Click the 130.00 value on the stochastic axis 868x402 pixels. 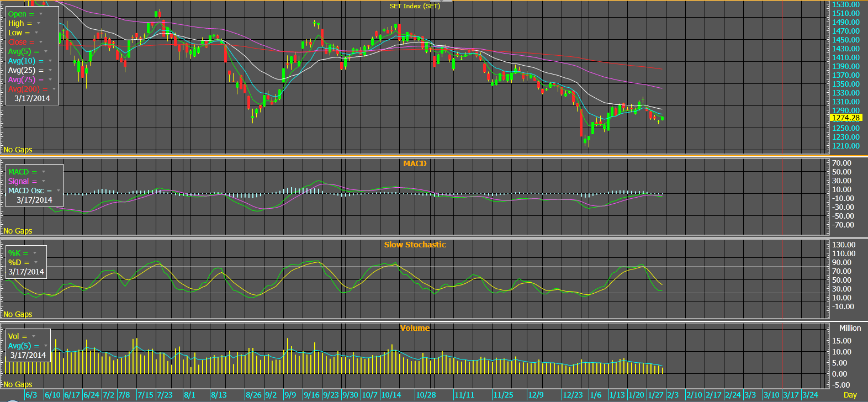click(x=844, y=245)
